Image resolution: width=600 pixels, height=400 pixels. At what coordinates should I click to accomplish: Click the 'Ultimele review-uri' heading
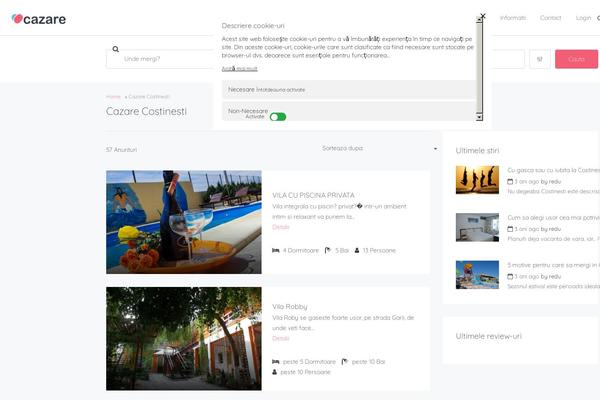[488, 336]
